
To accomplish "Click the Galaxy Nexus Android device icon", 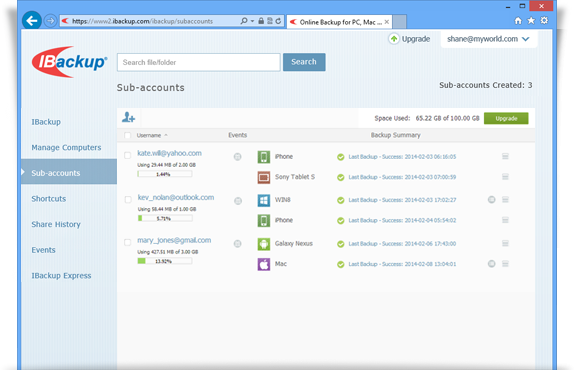I will click(264, 244).
